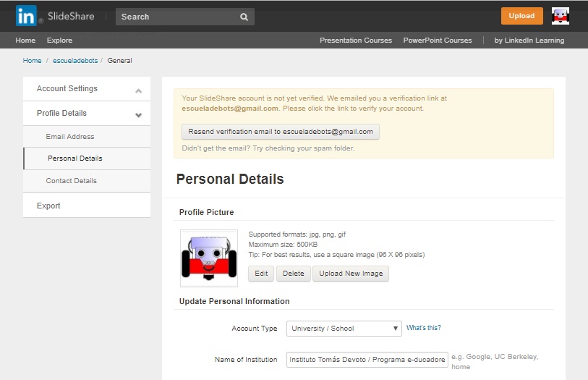This screenshot has height=380, width=588.
Task: Open Export in the sidebar
Action: (x=48, y=206)
